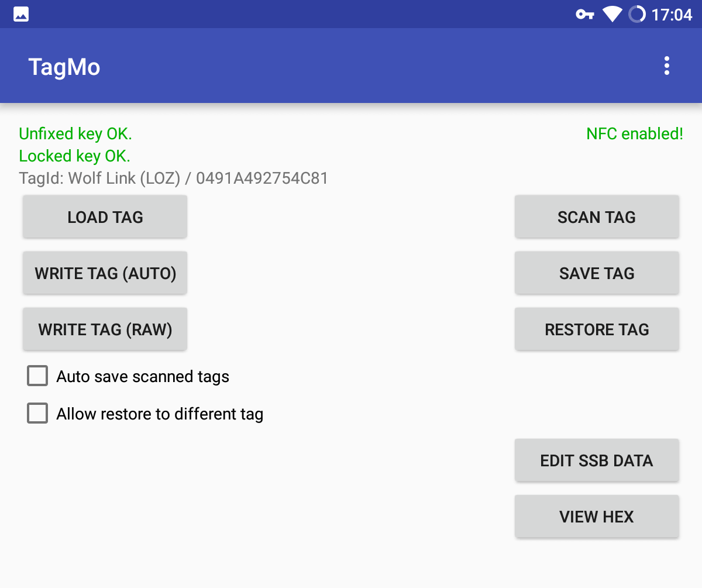
Task: Open the three-dot overflow menu
Action: tap(666, 66)
